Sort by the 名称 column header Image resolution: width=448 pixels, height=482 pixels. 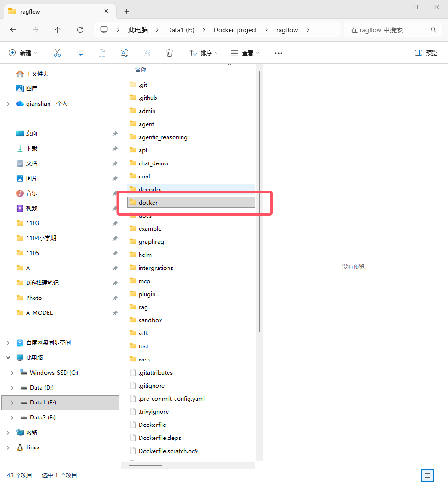(x=140, y=70)
